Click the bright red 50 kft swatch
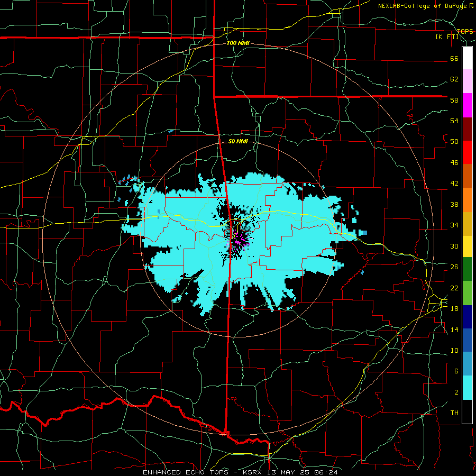Screen dimensions: 476x476 [x=467, y=152]
